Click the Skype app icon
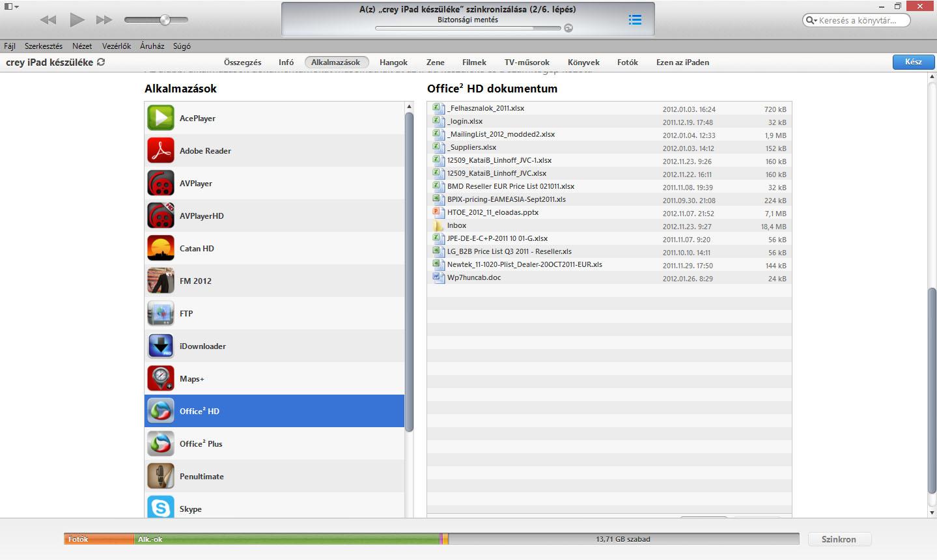 pos(161,507)
